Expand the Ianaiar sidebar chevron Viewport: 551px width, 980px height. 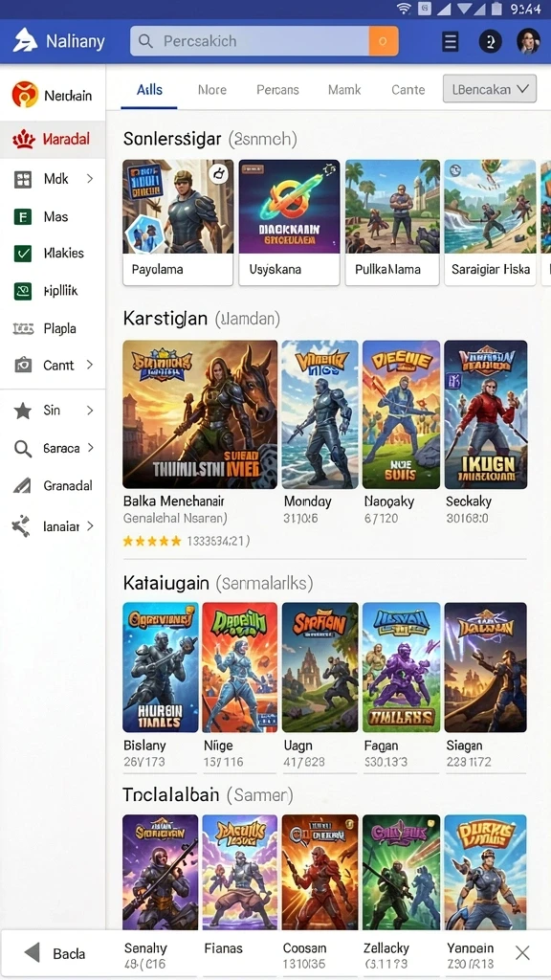pyautogui.click(x=90, y=526)
